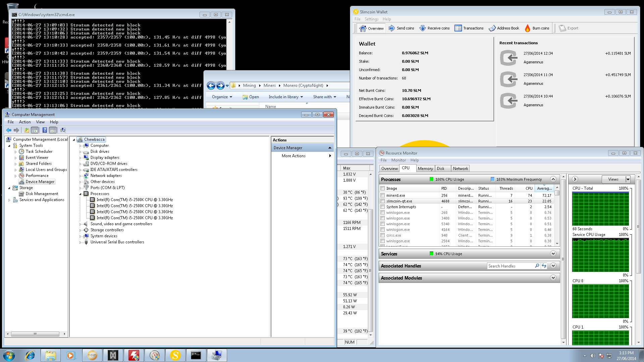Check winlogon.exe PID 3400 checkbox
The image size is (644, 362).
click(383, 218)
